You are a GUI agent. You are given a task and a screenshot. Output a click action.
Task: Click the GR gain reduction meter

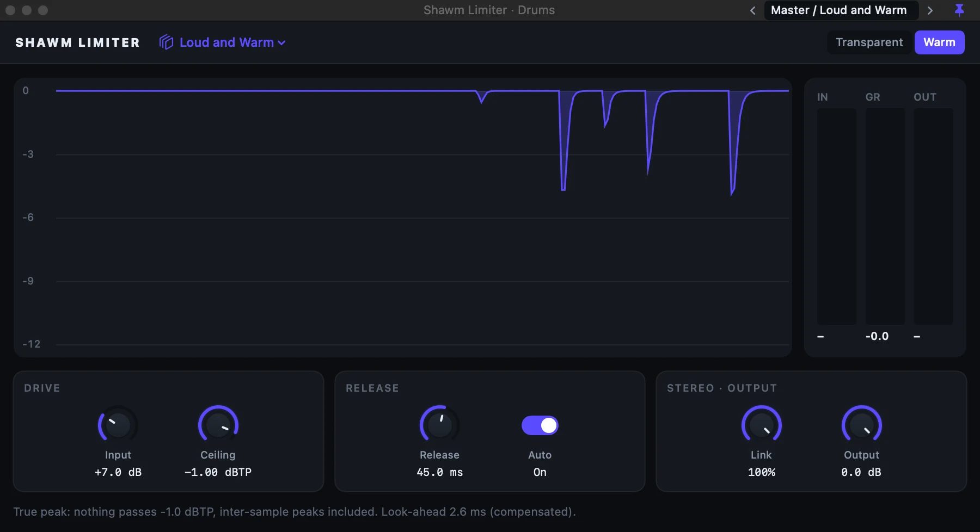[885, 216]
